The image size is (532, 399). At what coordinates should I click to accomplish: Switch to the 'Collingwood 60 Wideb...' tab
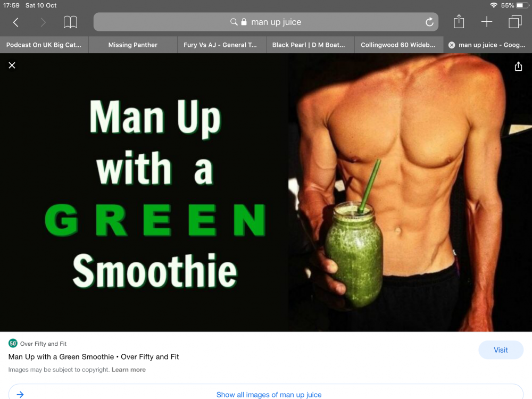pos(398,45)
